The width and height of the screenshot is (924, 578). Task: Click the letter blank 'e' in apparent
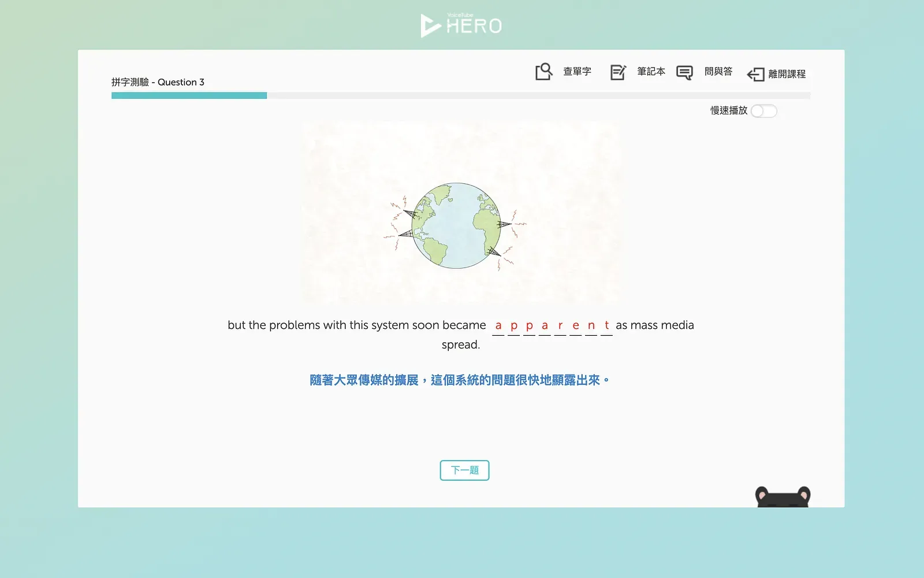point(576,326)
